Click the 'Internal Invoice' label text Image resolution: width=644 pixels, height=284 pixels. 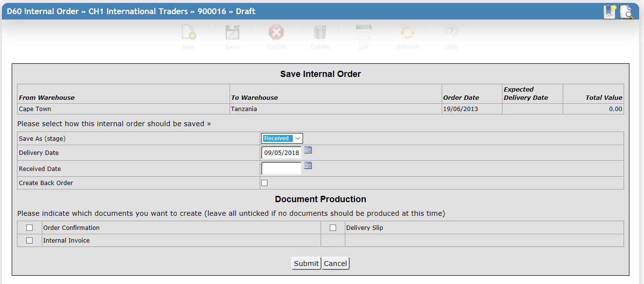pyautogui.click(x=67, y=241)
